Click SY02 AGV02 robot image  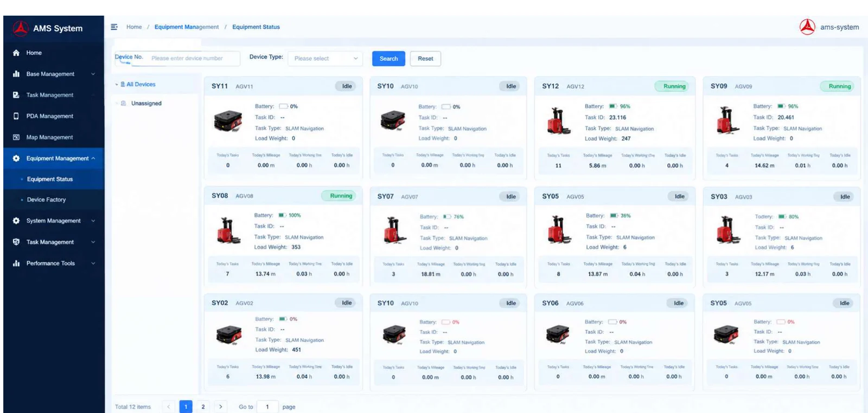point(229,335)
